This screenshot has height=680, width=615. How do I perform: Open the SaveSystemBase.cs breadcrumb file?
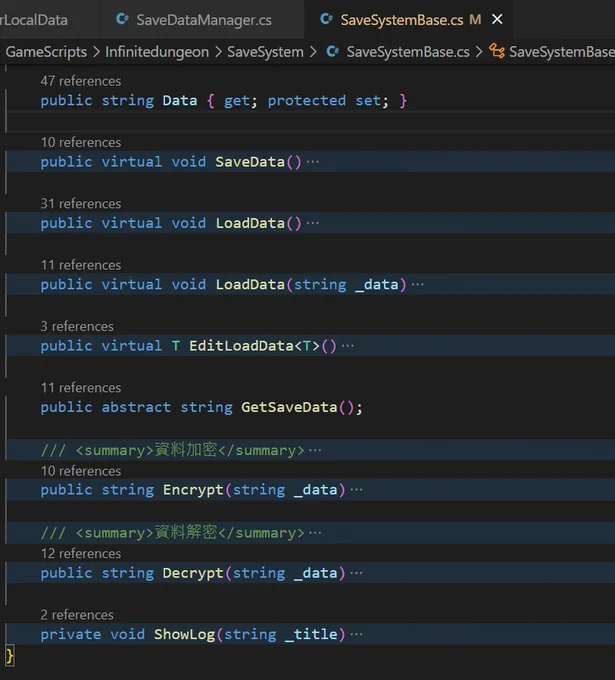pos(408,52)
